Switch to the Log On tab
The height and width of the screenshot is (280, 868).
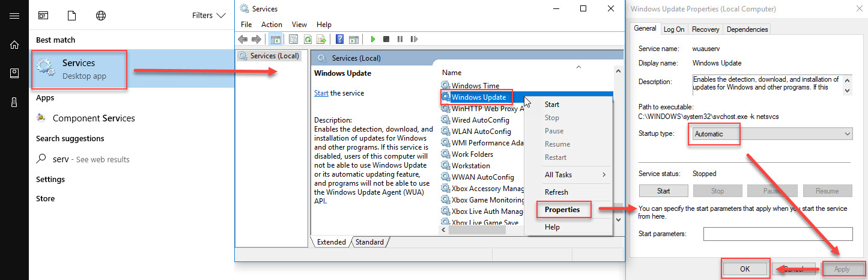click(x=673, y=29)
